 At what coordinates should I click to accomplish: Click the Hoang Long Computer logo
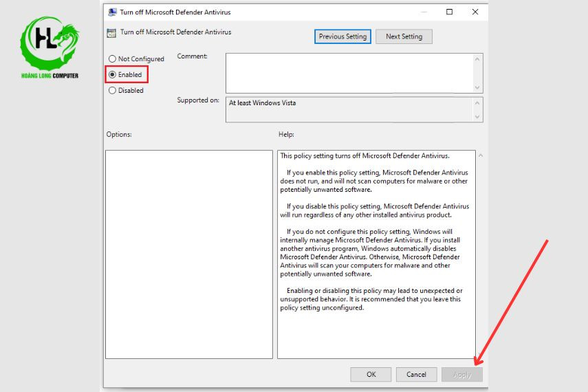(50, 47)
